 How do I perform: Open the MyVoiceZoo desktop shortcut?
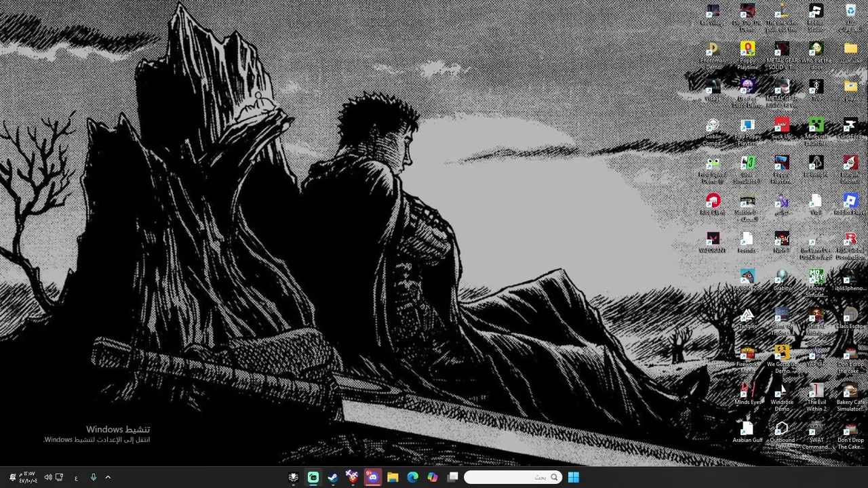pyautogui.click(x=747, y=281)
